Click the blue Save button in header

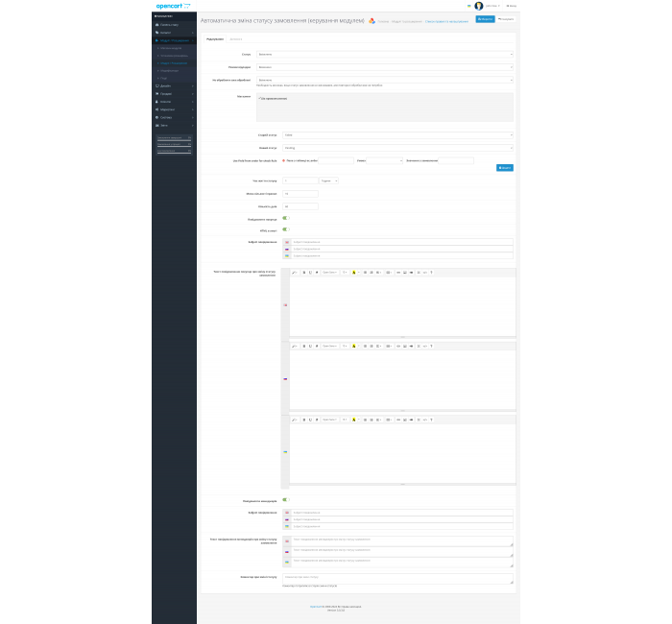(x=485, y=19)
